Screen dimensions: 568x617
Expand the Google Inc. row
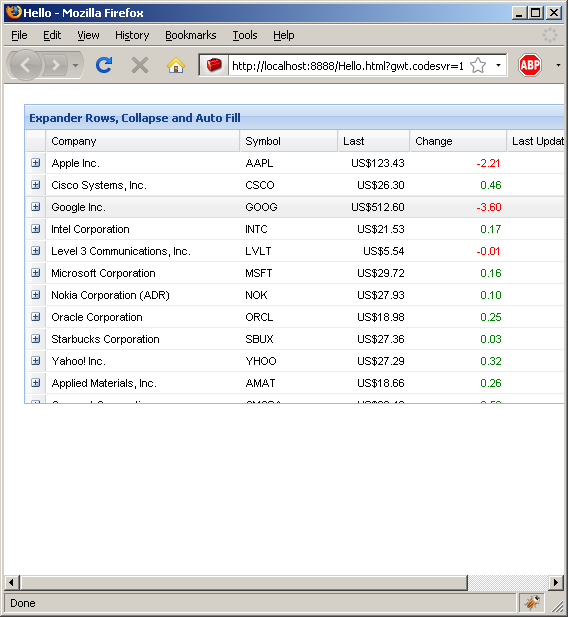click(35, 207)
